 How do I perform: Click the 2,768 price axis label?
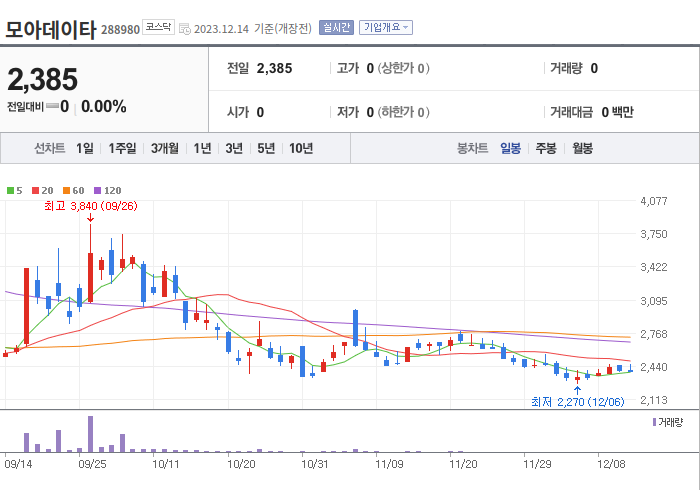(654, 334)
